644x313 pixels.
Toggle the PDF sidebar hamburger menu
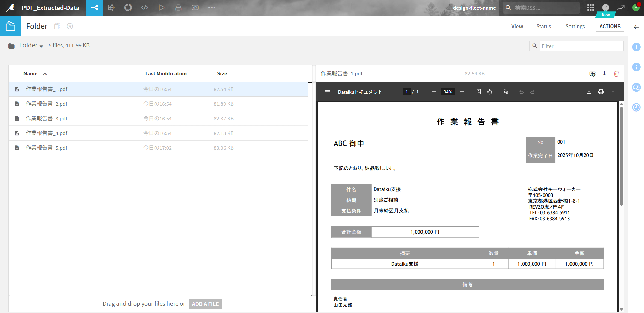327,92
